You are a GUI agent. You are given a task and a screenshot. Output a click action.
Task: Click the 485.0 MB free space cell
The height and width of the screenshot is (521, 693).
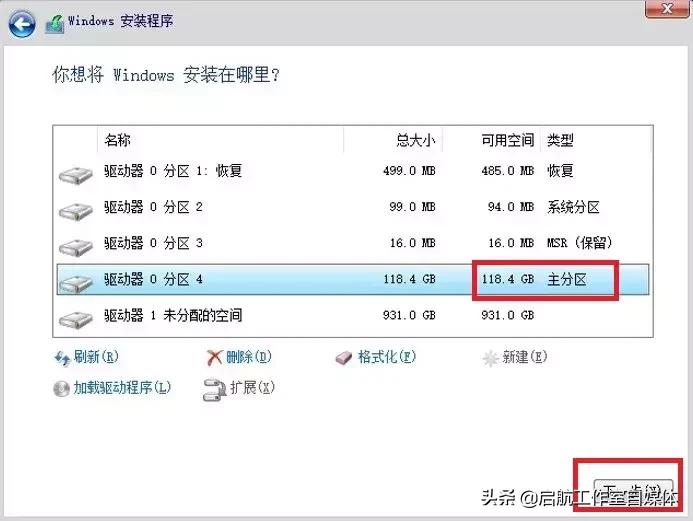pos(507,171)
